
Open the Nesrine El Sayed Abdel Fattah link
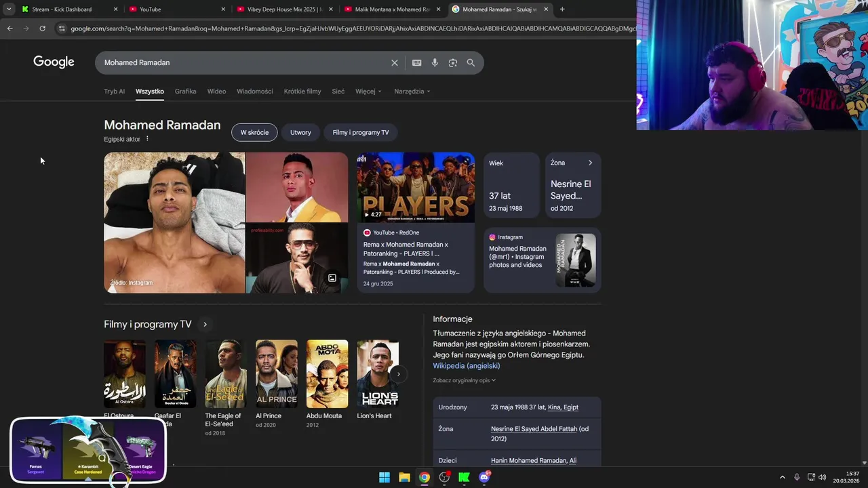click(x=534, y=429)
